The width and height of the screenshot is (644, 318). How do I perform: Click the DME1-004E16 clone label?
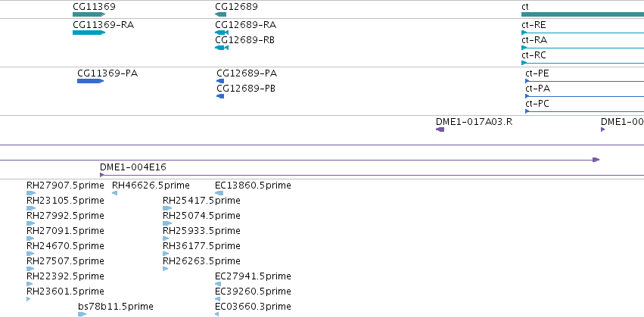click(x=133, y=167)
